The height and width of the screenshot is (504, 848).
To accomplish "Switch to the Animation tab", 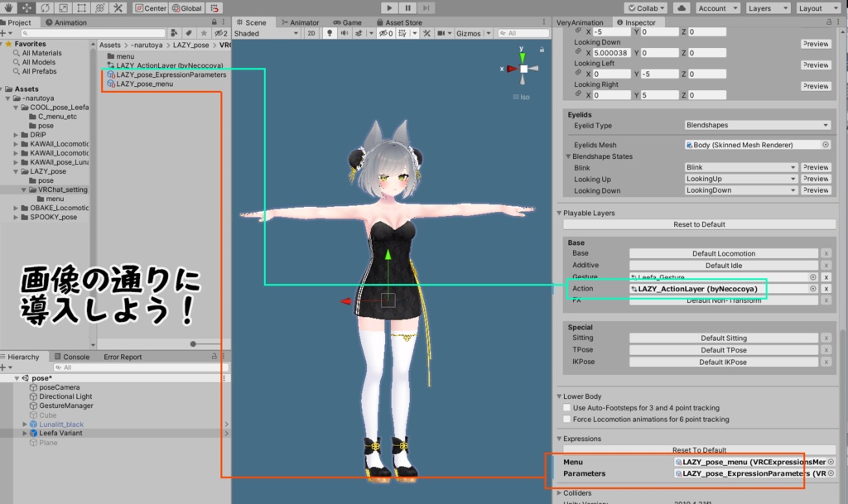I will click(66, 22).
